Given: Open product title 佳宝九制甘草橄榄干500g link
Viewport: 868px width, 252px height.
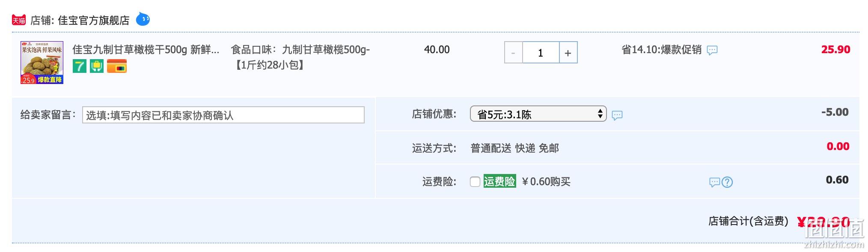Looking at the screenshot, I should 146,50.
